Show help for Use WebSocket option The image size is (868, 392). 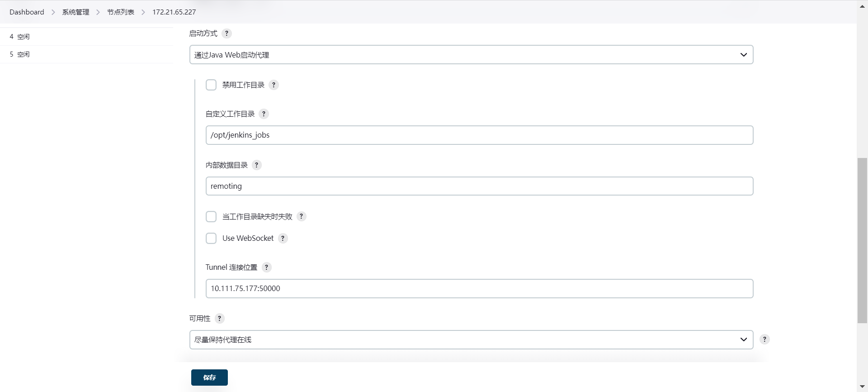(283, 239)
